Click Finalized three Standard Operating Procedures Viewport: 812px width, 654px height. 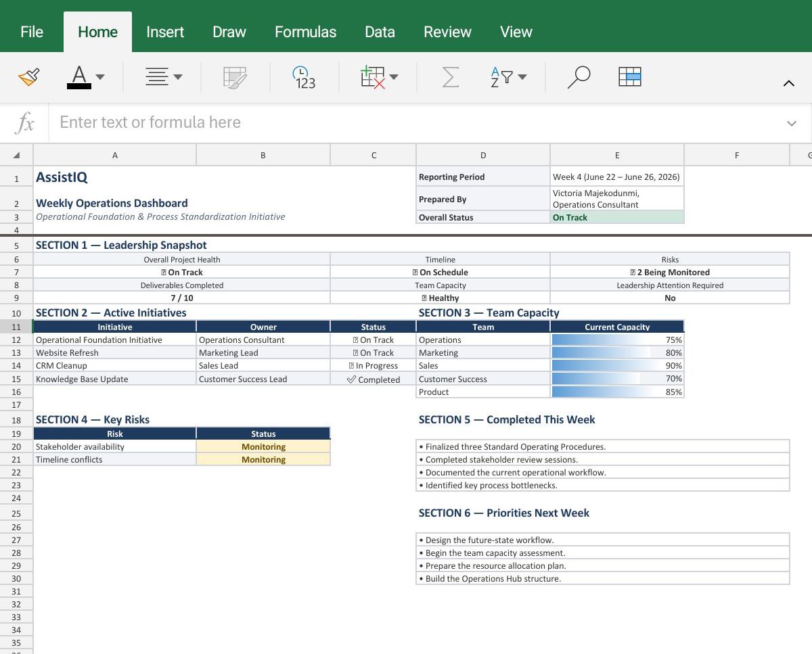(602, 446)
